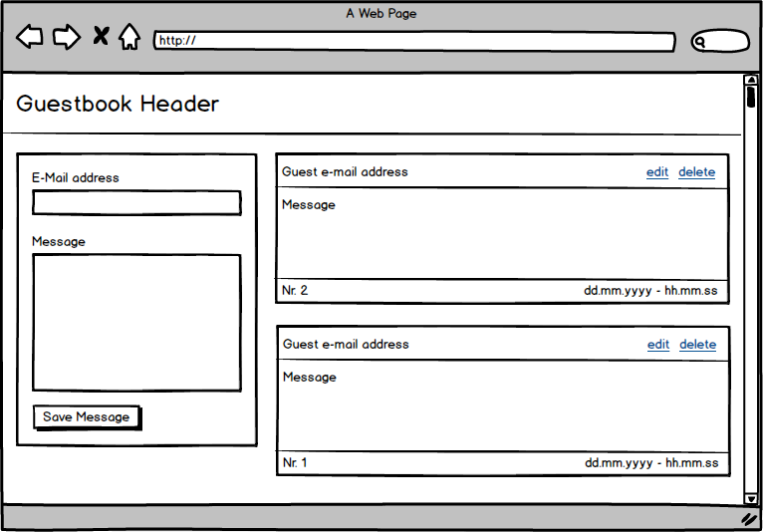Viewport: 763px width, 532px height.
Task: Click the browser forward arrow icon
Action: click(66, 38)
